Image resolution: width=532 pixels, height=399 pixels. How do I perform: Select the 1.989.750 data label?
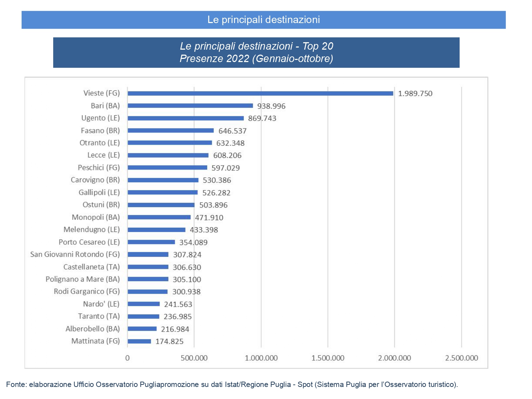[x=415, y=94]
